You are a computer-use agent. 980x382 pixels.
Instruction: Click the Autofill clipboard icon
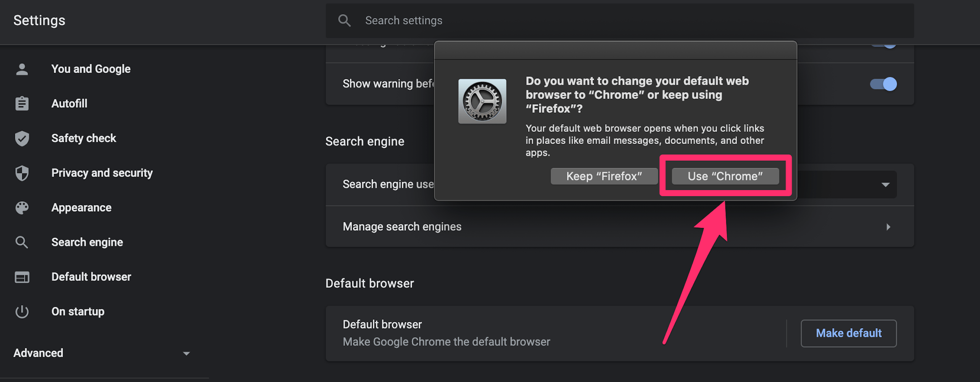22,104
